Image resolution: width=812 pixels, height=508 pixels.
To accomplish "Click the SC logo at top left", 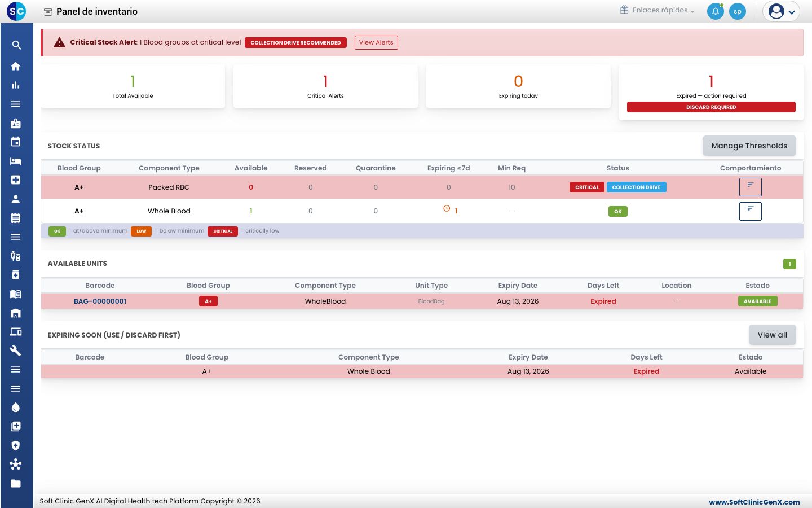I will pyautogui.click(x=16, y=11).
